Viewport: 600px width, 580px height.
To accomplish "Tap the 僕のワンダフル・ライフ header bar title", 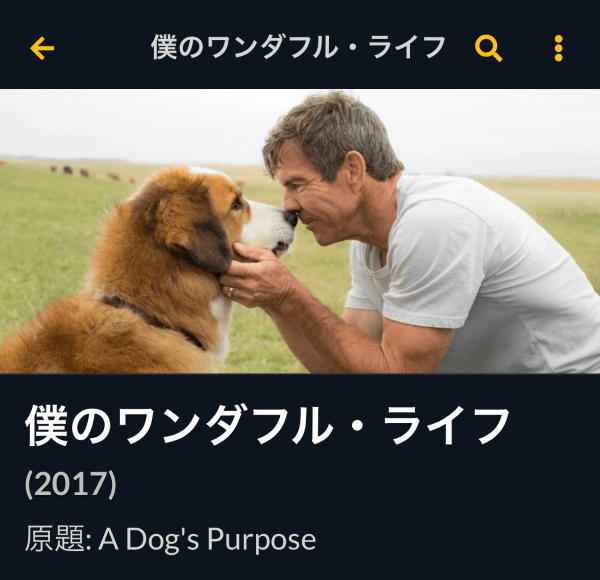I will pyautogui.click(x=298, y=47).
